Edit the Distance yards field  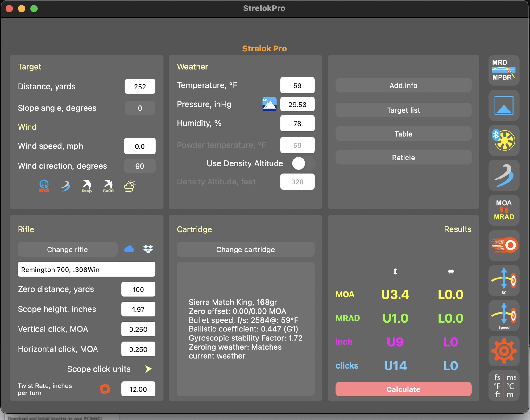click(140, 87)
